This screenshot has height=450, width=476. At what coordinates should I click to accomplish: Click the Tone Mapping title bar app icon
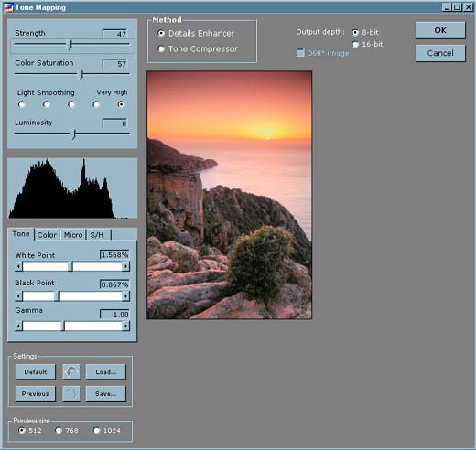click(8, 7)
